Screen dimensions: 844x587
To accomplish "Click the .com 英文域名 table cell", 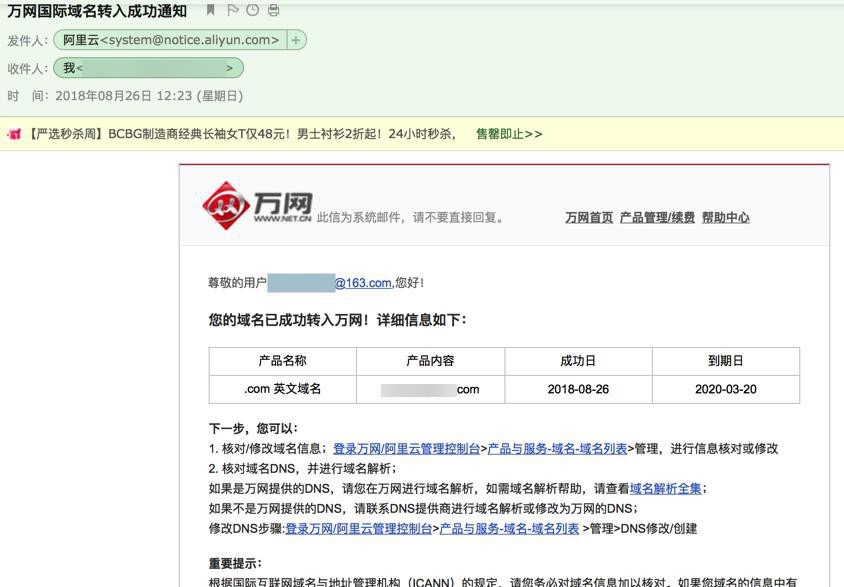I will click(x=283, y=389).
